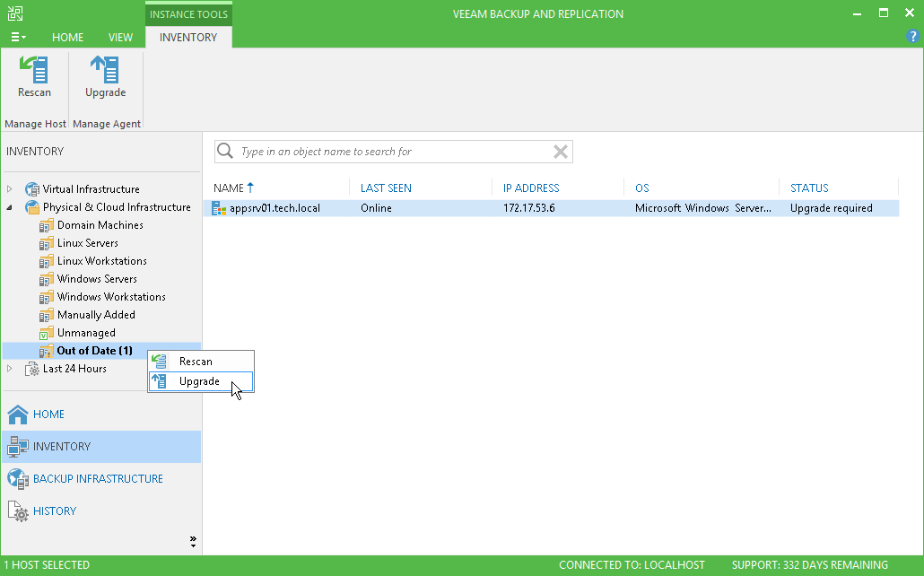Image resolution: width=924 pixels, height=576 pixels.
Task: Click the Online last seen cell
Action: pyautogui.click(x=376, y=208)
